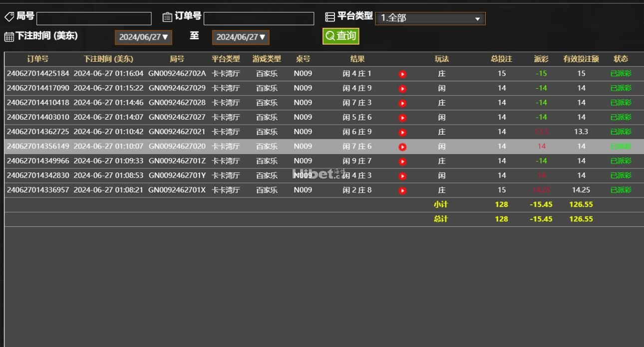This screenshot has width=644, height=347.
Task: Click the 126.55 value in the 总计 row
Action: [x=581, y=219]
